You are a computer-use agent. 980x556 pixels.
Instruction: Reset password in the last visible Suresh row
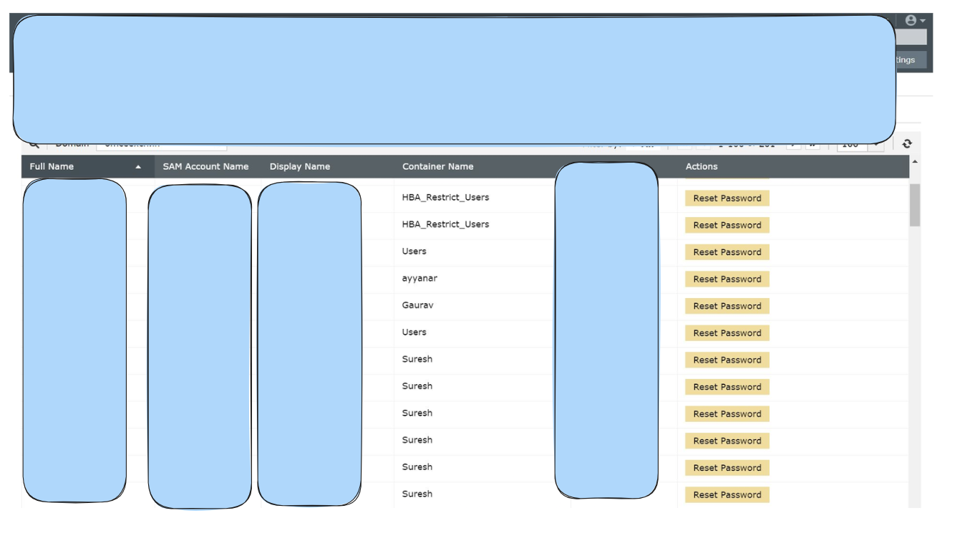pos(727,495)
